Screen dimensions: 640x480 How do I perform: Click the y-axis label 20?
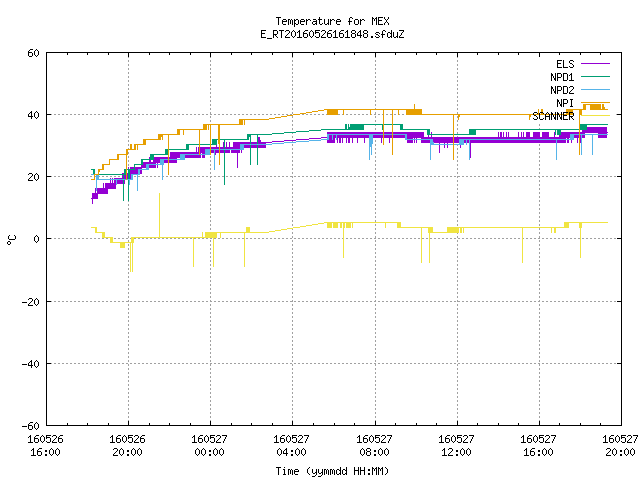coord(33,177)
